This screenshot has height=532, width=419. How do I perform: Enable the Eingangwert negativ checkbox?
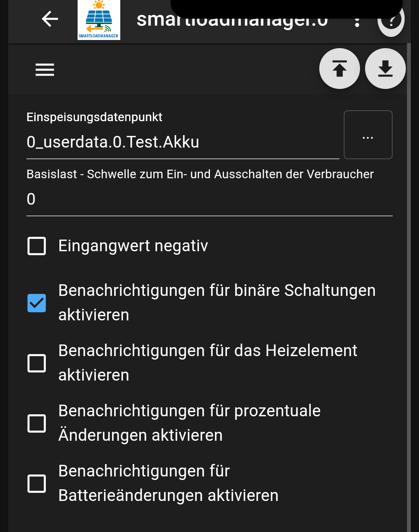click(x=37, y=246)
